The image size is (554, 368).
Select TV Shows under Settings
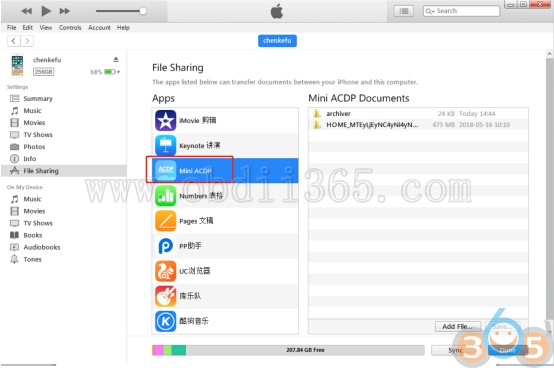[38, 135]
